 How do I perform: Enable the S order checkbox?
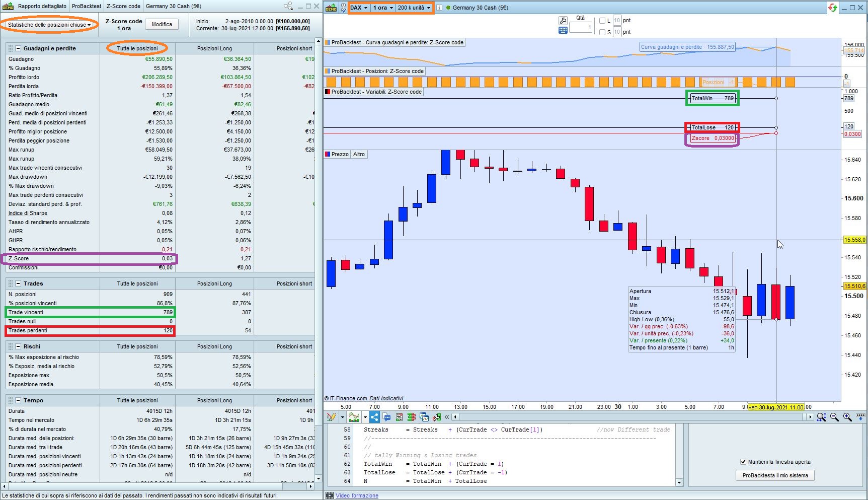click(602, 32)
